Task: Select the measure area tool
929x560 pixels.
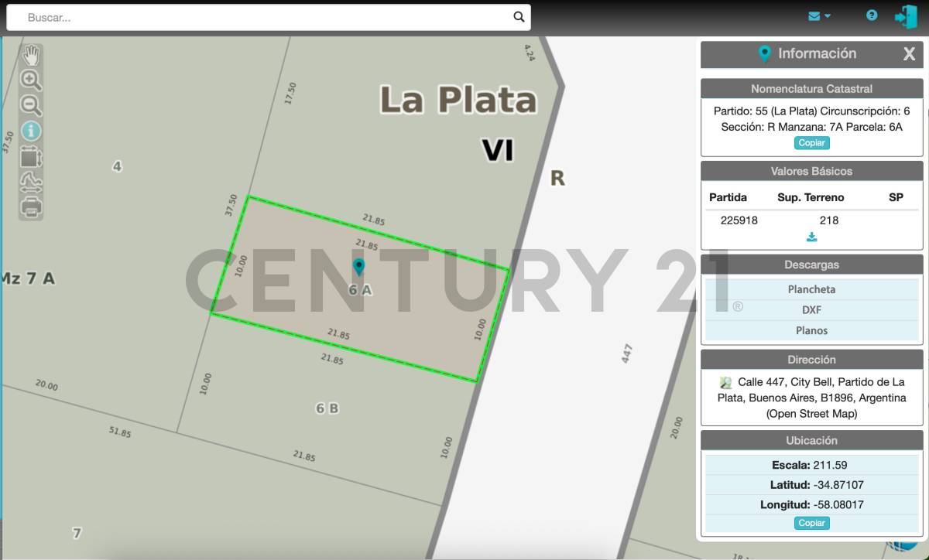Action: point(31,157)
